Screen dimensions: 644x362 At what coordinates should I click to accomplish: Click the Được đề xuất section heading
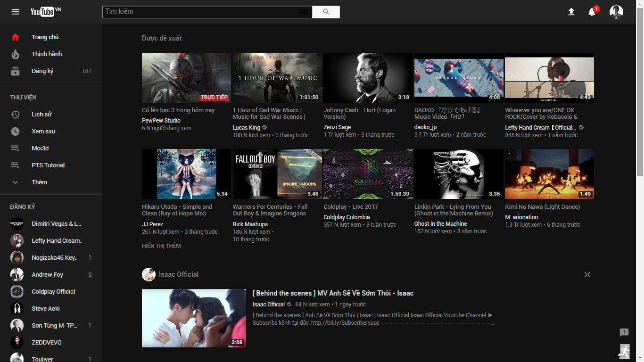pos(162,38)
